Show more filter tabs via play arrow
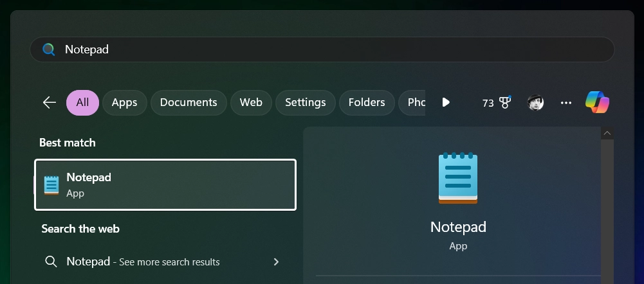 (x=446, y=103)
